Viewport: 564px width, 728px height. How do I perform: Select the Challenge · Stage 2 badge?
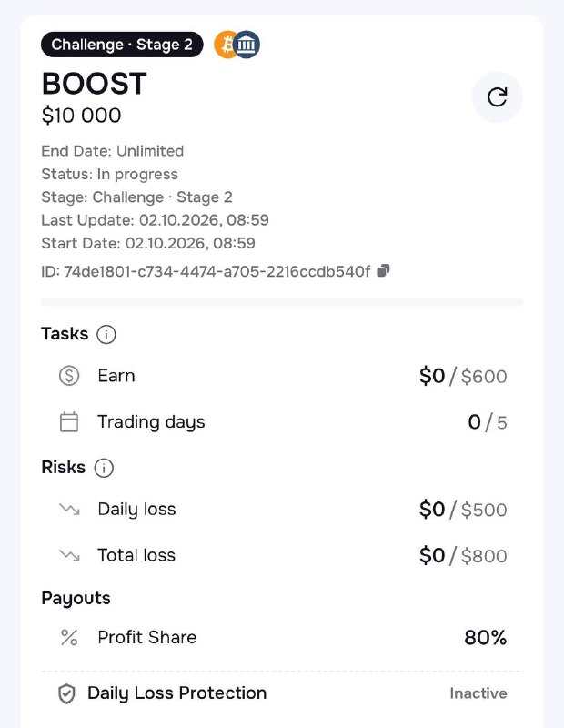(x=122, y=45)
